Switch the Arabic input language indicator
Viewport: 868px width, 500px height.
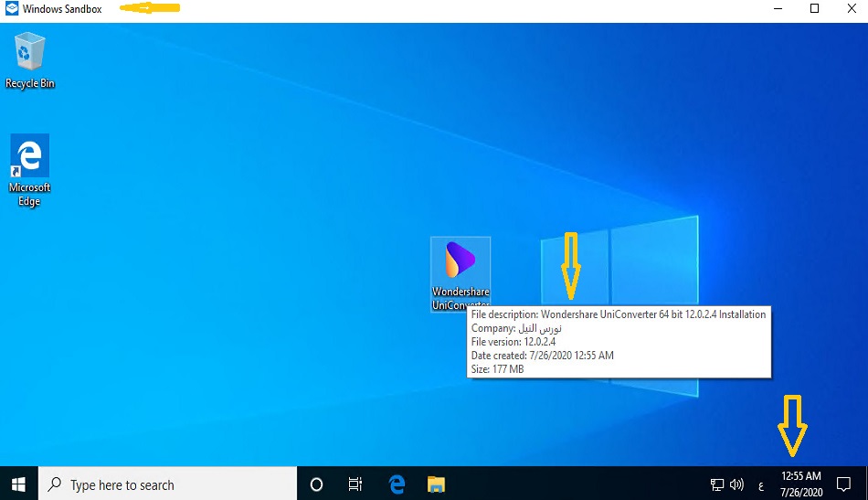(x=761, y=485)
